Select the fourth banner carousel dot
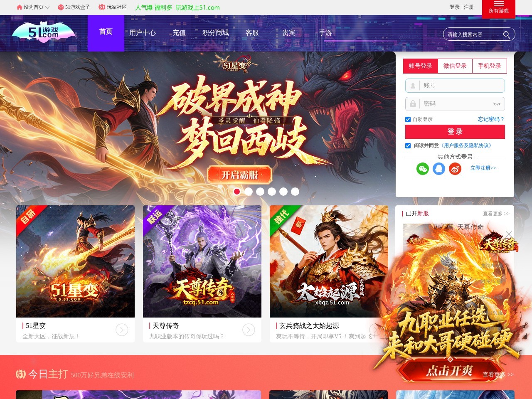 pyautogui.click(x=272, y=192)
